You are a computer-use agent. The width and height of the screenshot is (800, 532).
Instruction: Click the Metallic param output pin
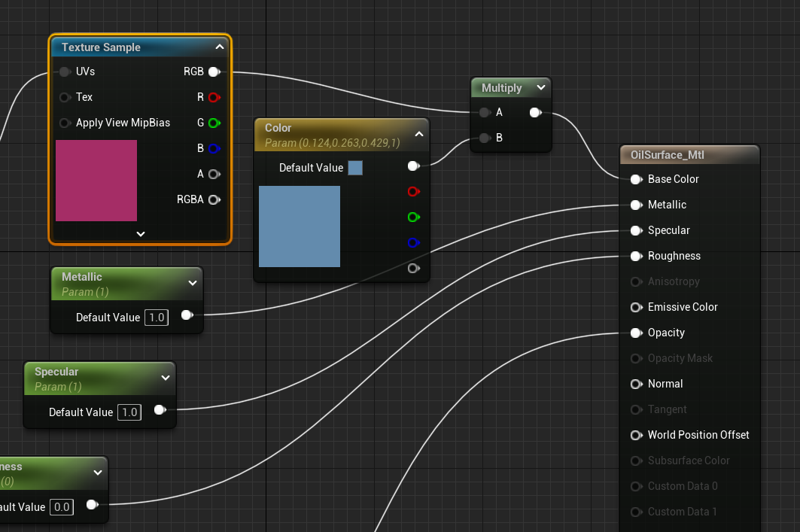tap(187, 315)
